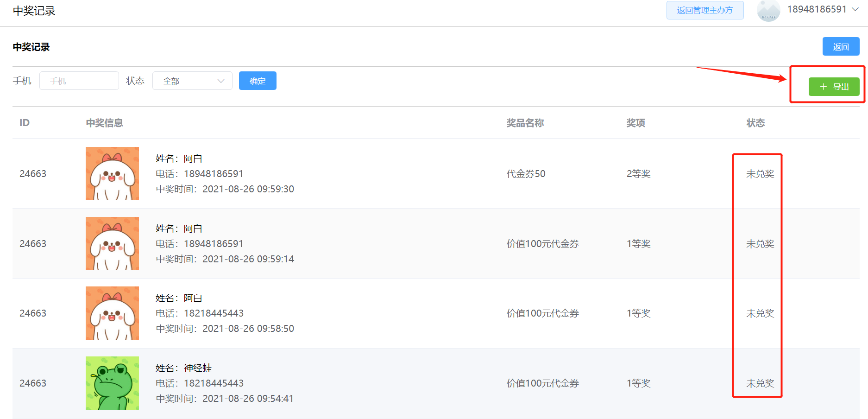
Task: Click the plus icon on 导出 button
Action: coord(823,87)
